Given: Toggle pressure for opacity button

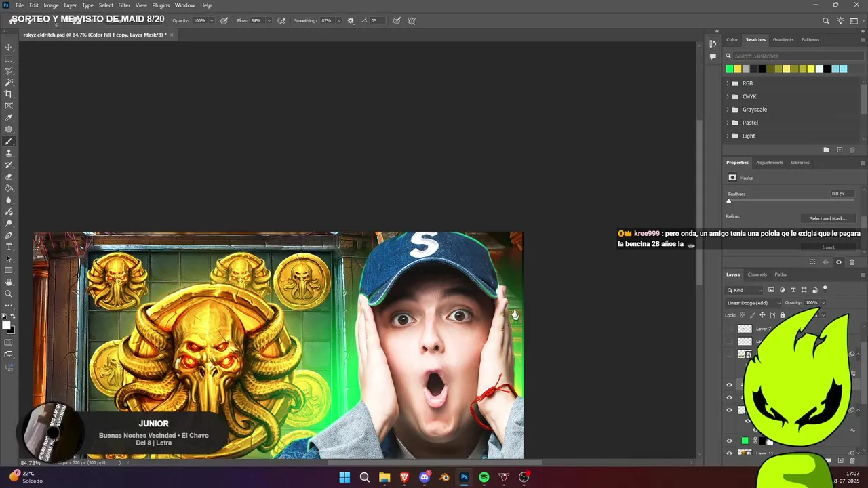Looking at the screenshot, I should (x=224, y=21).
